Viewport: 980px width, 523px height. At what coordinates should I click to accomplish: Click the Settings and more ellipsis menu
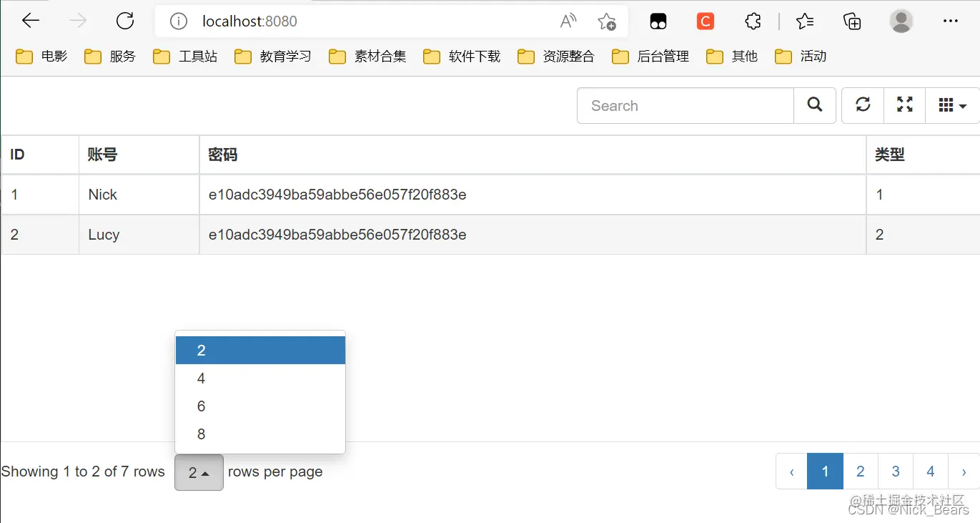[x=950, y=21]
